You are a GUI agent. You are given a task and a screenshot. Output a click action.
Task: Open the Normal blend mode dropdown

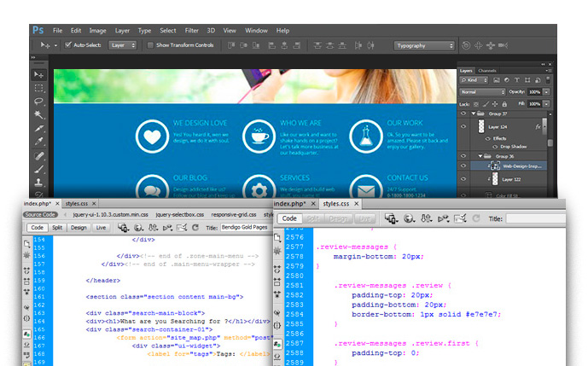click(x=481, y=91)
